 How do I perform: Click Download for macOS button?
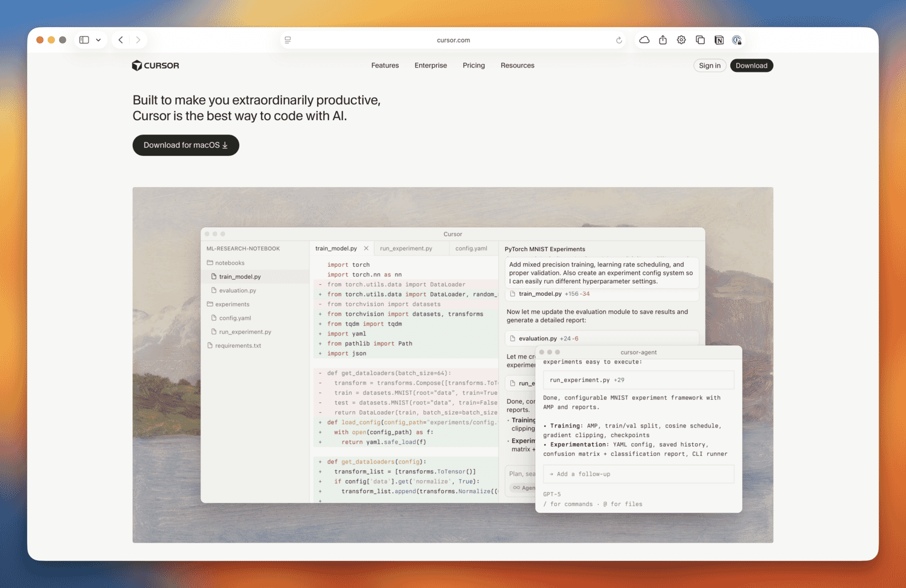(186, 145)
